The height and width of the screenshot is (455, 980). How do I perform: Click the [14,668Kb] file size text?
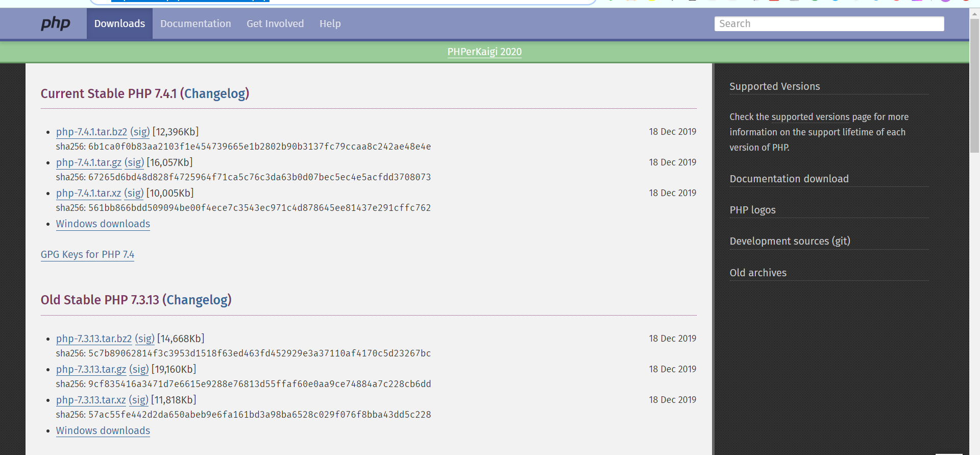181,339
